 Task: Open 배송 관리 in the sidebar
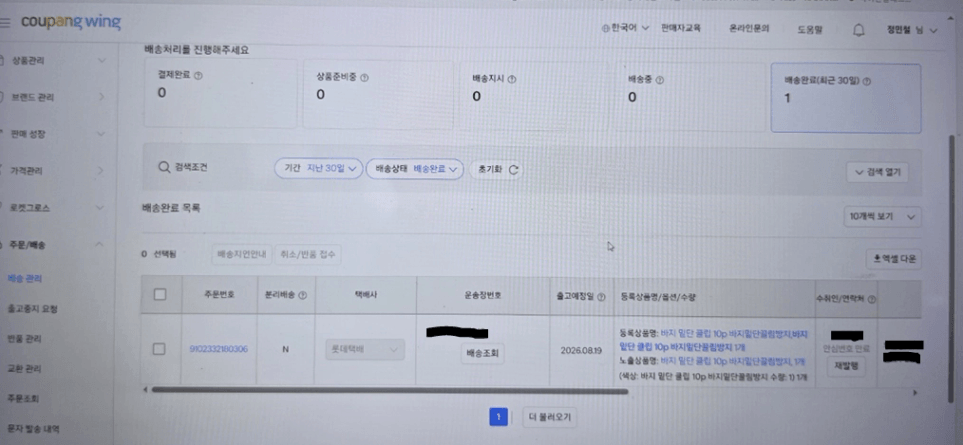[x=25, y=279]
